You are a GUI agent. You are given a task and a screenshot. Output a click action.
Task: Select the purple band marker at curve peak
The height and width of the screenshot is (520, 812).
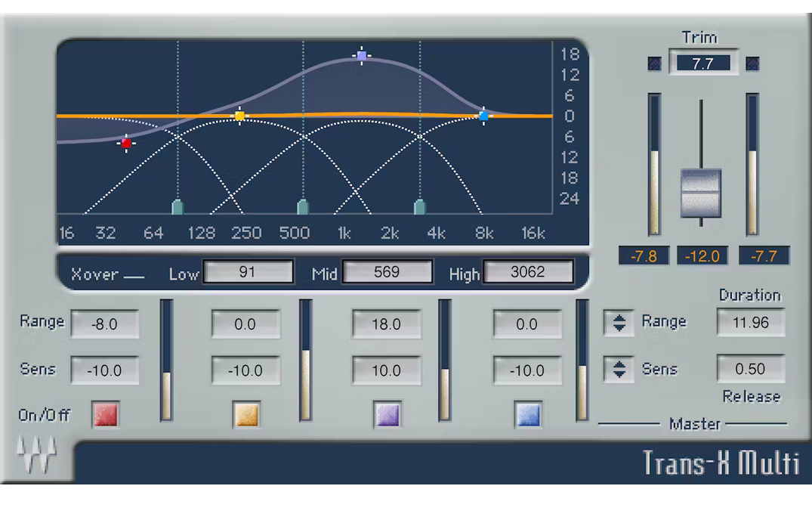coord(362,55)
